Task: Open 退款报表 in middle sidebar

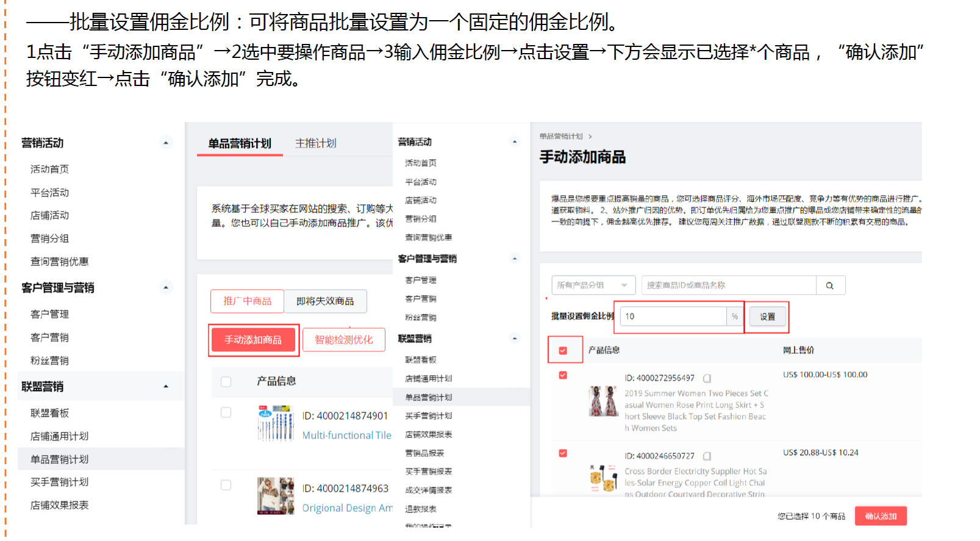Action: pyautogui.click(x=421, y=509)
